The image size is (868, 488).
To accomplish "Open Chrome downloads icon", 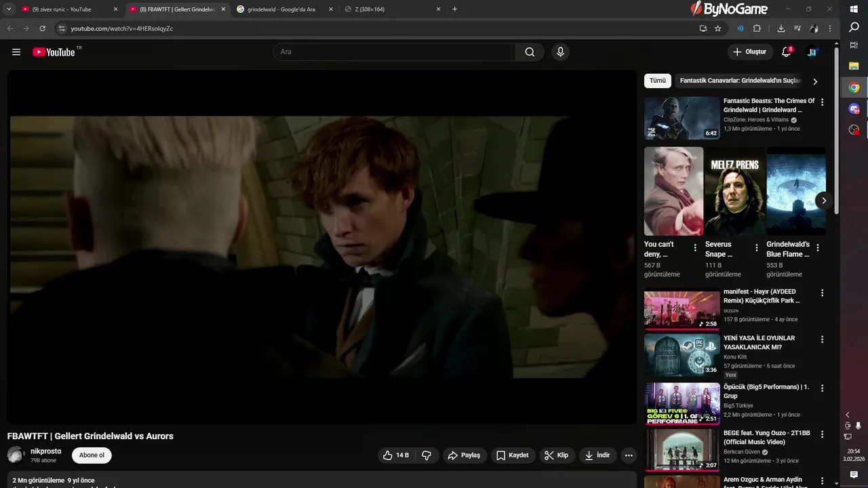I will tap(781, 28).
